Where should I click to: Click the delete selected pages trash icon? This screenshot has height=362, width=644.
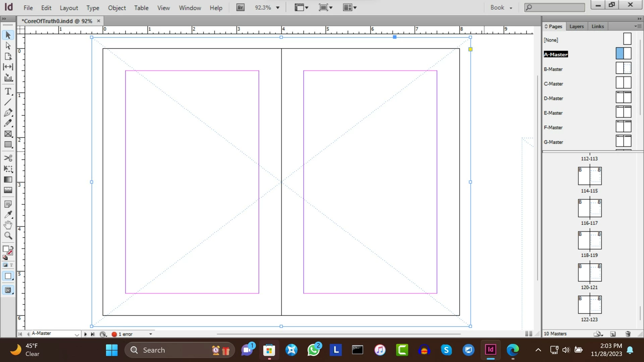coord(628,334)
